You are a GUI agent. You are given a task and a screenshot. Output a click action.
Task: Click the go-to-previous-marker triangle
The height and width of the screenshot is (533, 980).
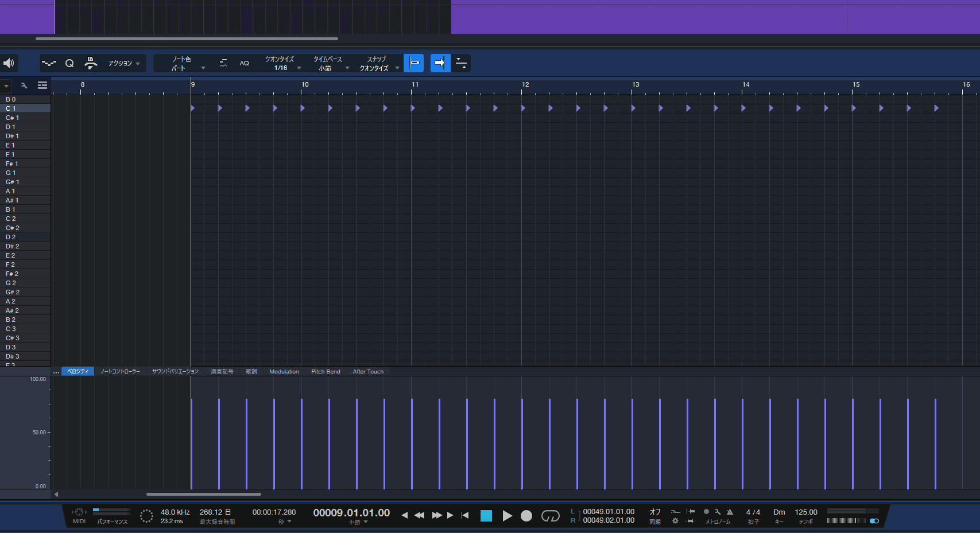pos(404,515)
